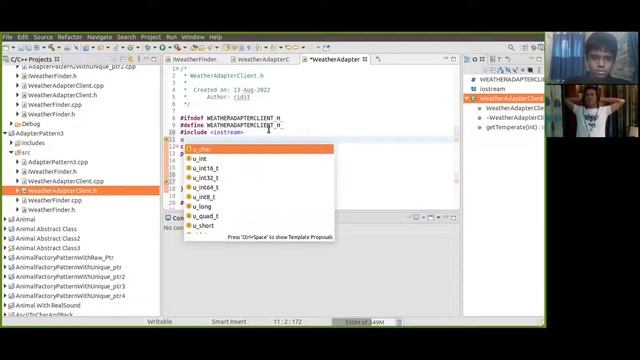This screenshot has height=360, width=640.
Task: Toggle Link with Editor in Projects panel
Action: pyautogui.click(x=131, y=59)
